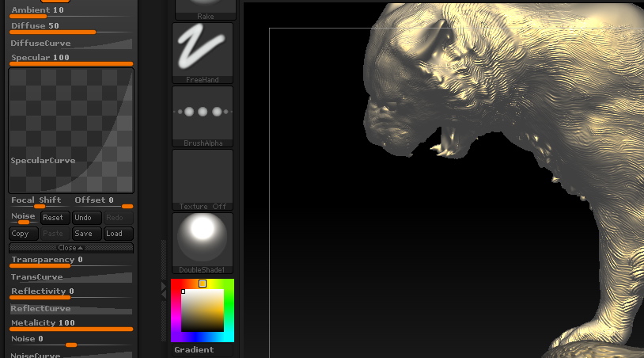Viewport: 644px width, 358px height.
Task: Click the Reset curve button
Action: point(55,218)
